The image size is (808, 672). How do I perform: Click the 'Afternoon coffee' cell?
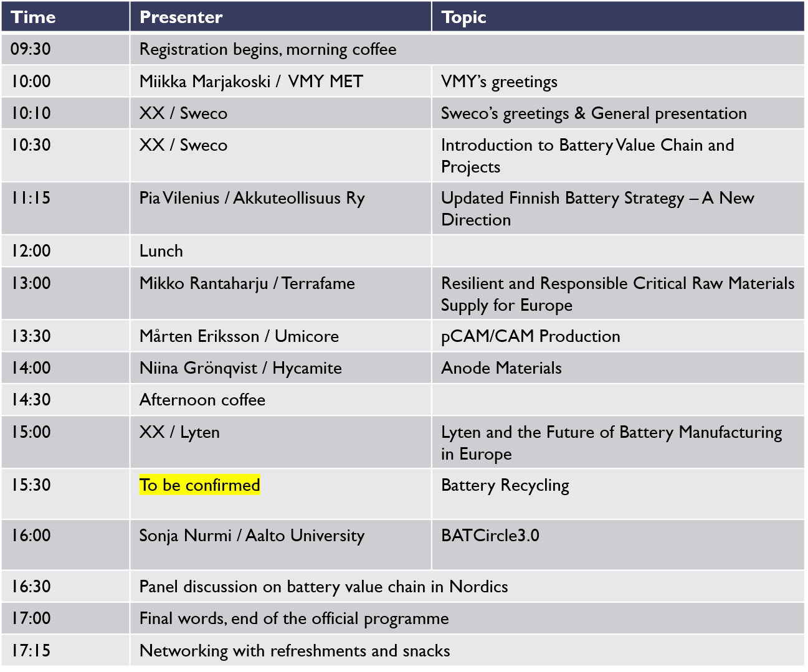pos(280,400)
